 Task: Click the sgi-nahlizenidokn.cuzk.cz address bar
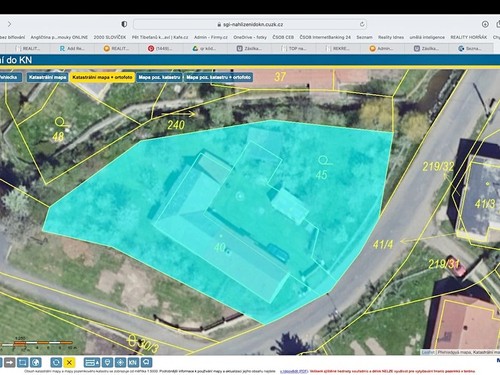tap(250, 24)
